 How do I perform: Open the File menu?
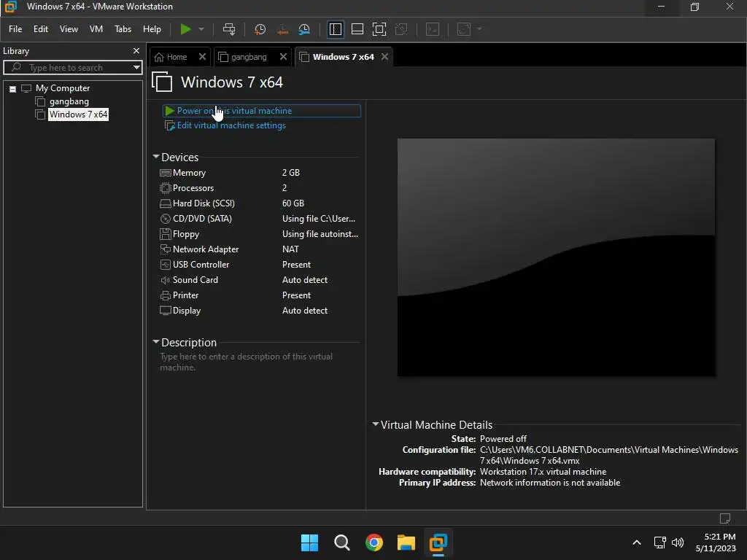(15, 29)
